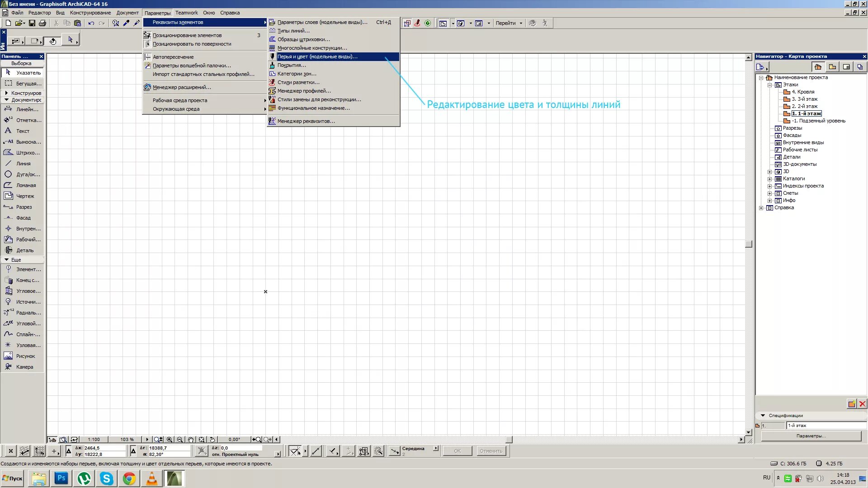Click the Undo arrow icon
Screen dimensions: 868x488
91,23
